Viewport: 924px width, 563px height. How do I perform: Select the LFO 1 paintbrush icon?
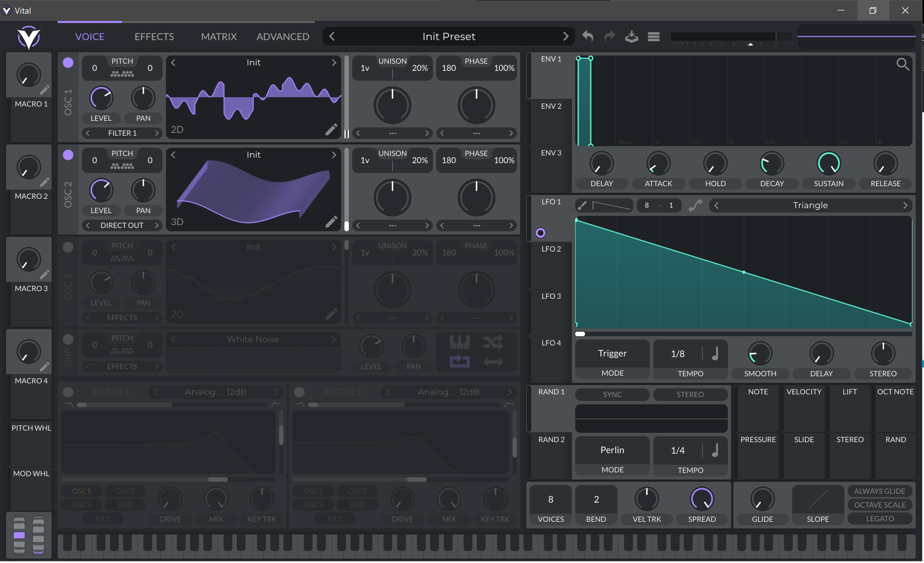click(x=582, y=205)
